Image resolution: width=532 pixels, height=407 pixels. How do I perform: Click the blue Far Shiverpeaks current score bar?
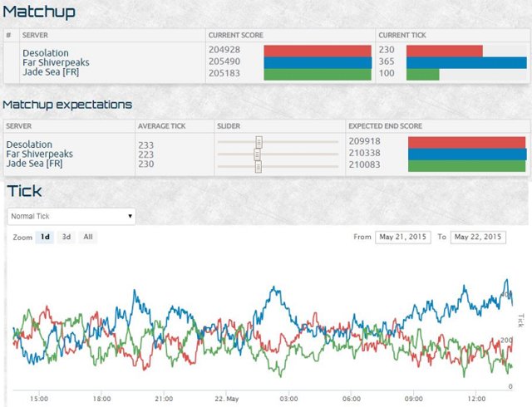click(317, 62)
